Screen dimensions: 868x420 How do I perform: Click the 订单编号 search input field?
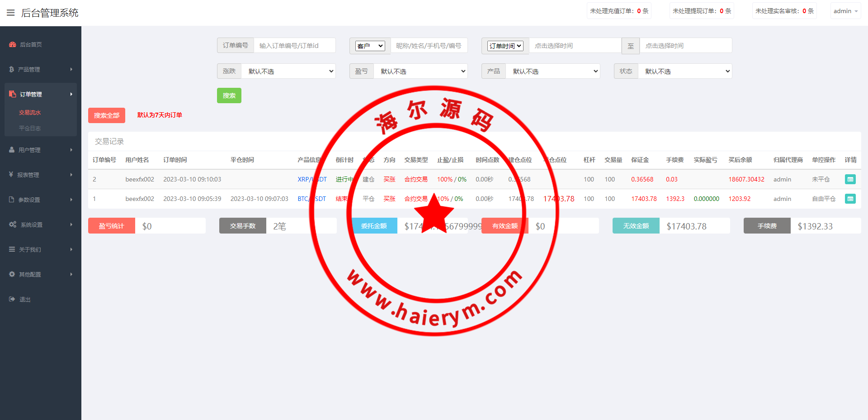[294, 46]
